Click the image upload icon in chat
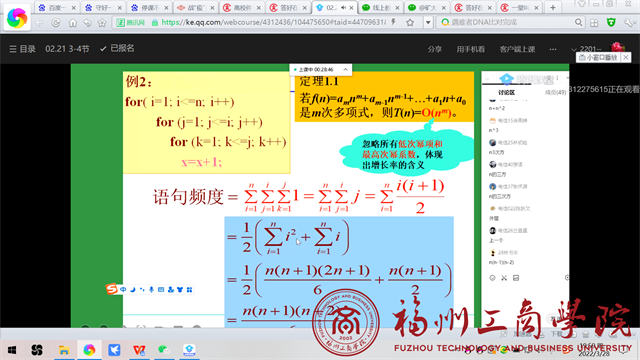Image resolution: width=640 pixels, height=360 pixels. (516, 278)
